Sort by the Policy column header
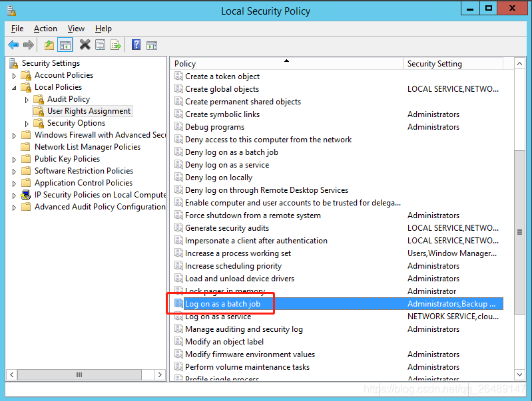 click(x=287, y=64)
